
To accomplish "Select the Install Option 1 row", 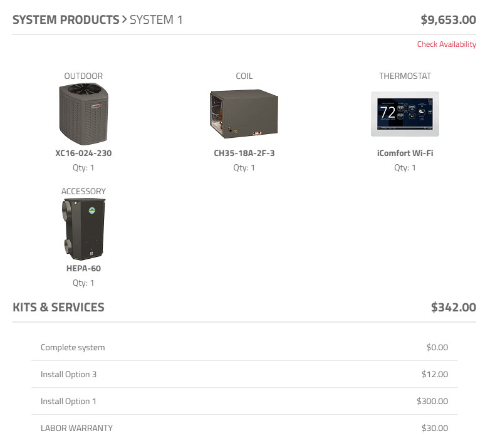I will [x=244, y=401].
